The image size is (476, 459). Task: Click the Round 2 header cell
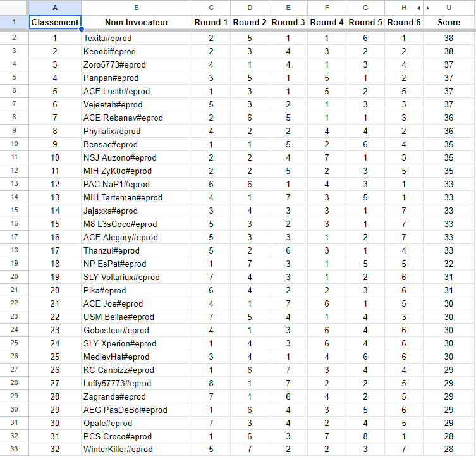pyautogui.click(x=250, y=23)
